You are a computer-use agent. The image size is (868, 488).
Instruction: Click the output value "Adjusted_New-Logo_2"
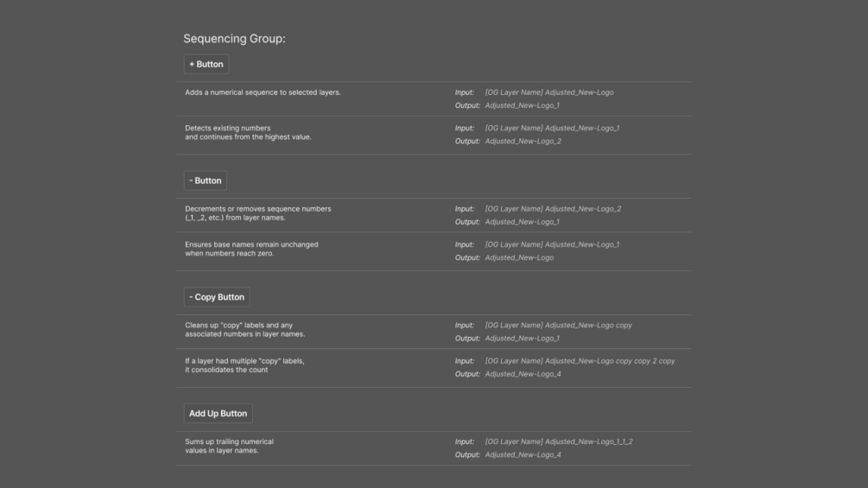[523, 142]
